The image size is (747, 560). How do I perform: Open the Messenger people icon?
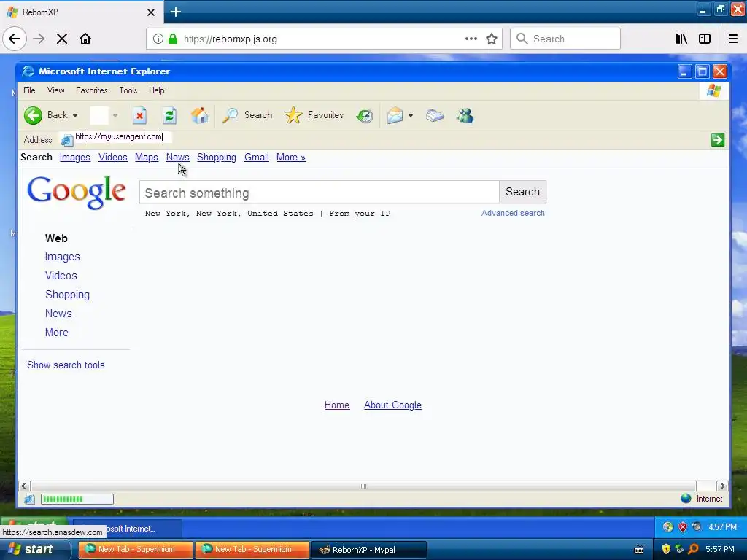[465, 115]
